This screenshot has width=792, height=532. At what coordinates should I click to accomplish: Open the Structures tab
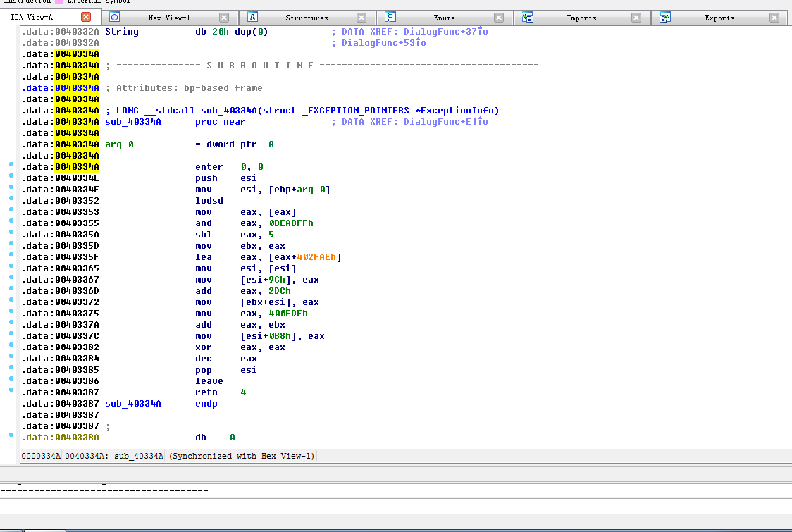click(307, 18)
